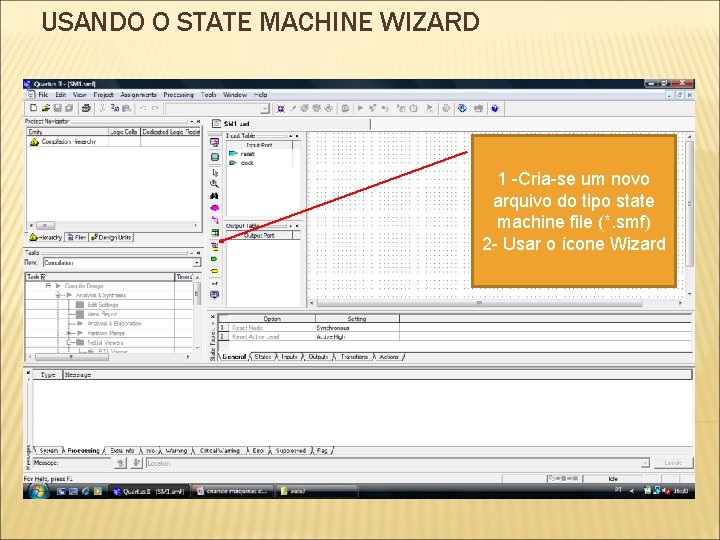The image size is (720, 540).
Task: Select the magenta State tool
Action: (214, 208)
